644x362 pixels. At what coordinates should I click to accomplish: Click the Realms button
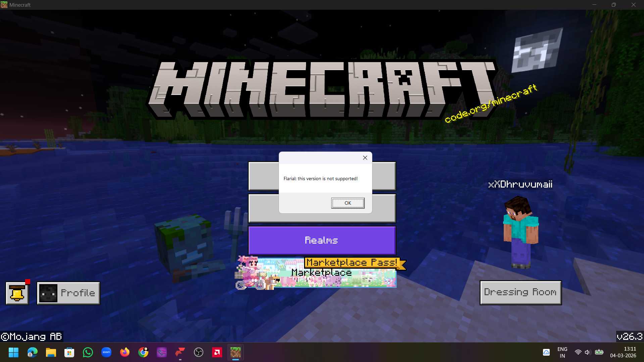point(321,240)
